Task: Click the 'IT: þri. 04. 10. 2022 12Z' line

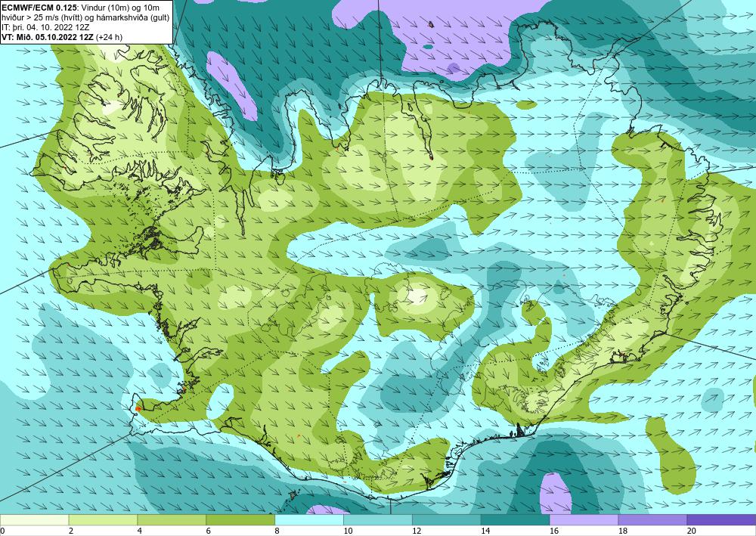Action: pos(45,27)
